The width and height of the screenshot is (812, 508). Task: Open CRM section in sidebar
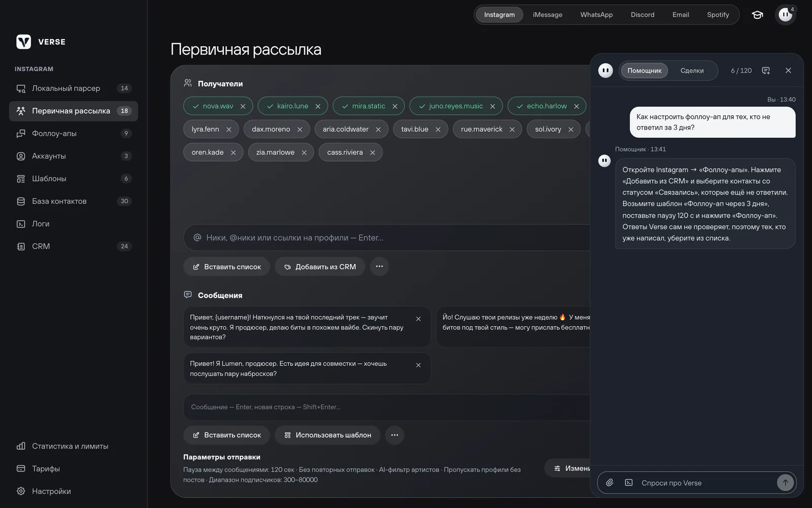tap(74, 246)
